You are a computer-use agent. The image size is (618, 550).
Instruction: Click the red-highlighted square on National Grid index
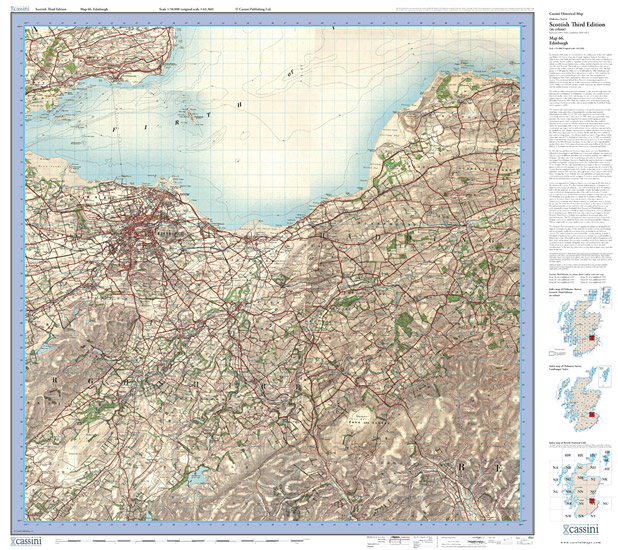tap(593, 502)
